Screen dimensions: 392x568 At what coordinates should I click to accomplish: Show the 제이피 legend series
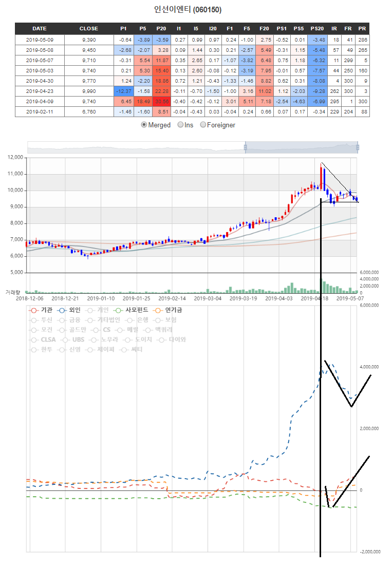[x=100, y=349]
